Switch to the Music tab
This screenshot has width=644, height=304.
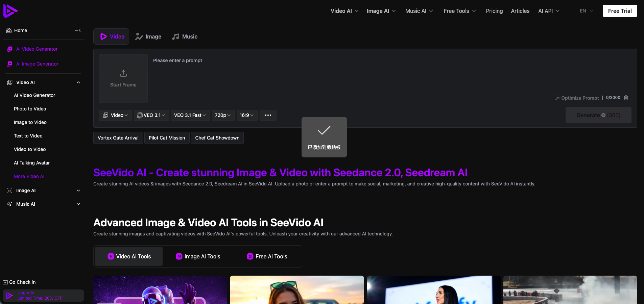coord(185,36)
